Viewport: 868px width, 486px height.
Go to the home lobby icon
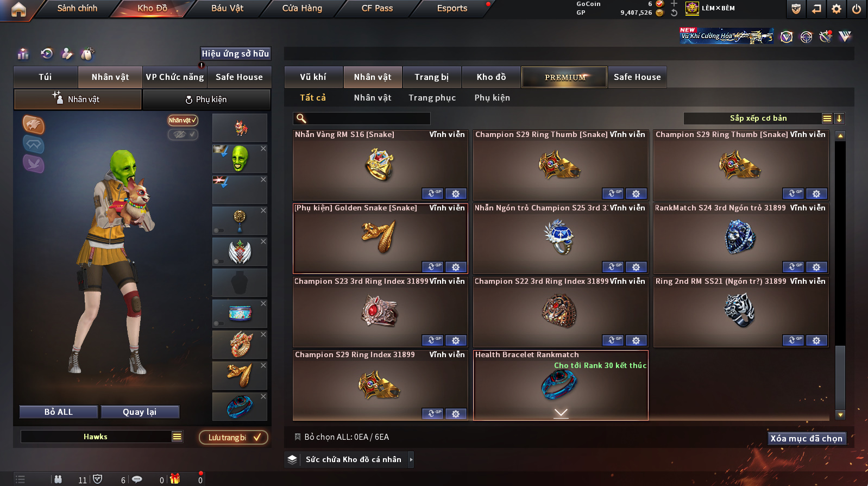(x=18, y=9)
